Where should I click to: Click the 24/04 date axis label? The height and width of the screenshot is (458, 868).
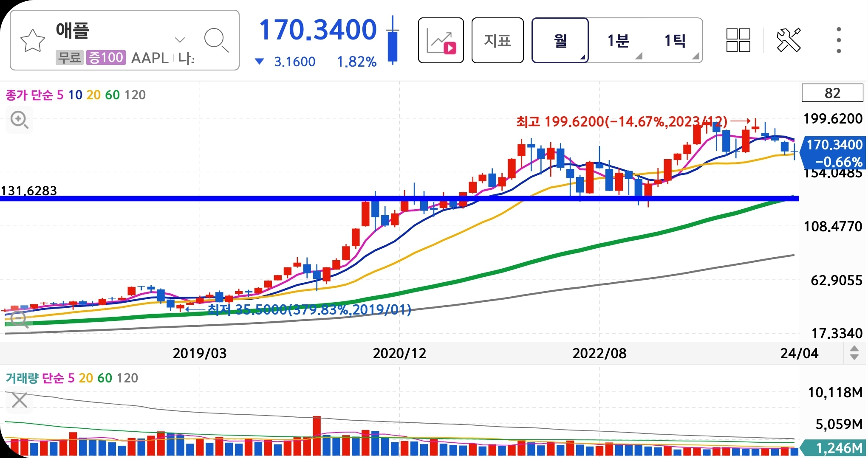click(x=799, y=353)
